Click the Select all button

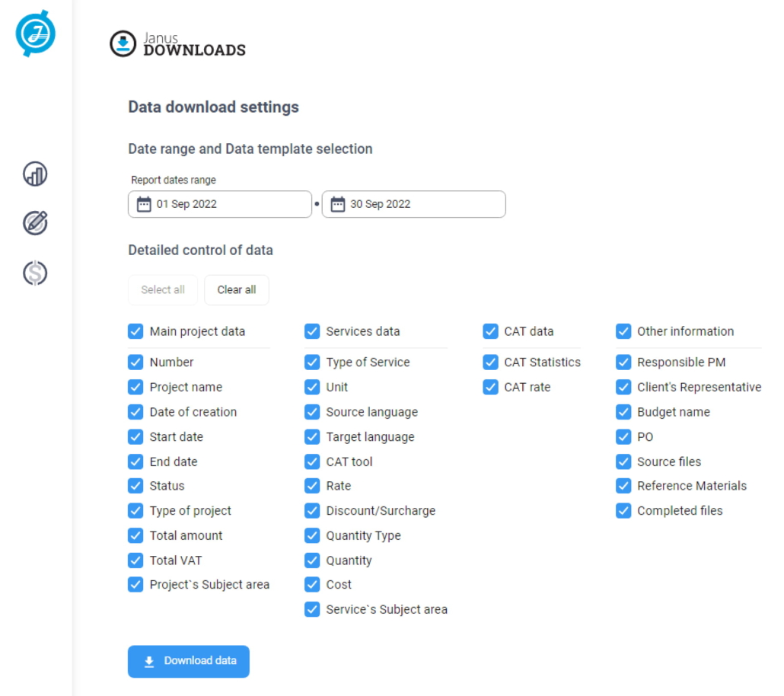coord(163,290)
